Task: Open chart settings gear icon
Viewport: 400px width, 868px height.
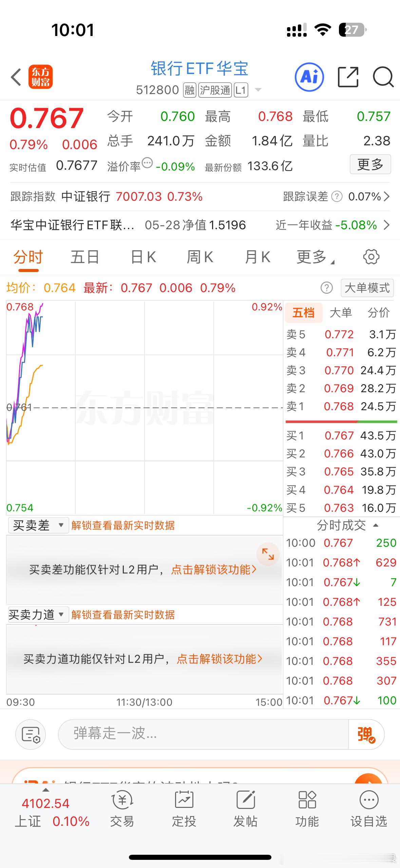Action: click(x=371, y=257)
